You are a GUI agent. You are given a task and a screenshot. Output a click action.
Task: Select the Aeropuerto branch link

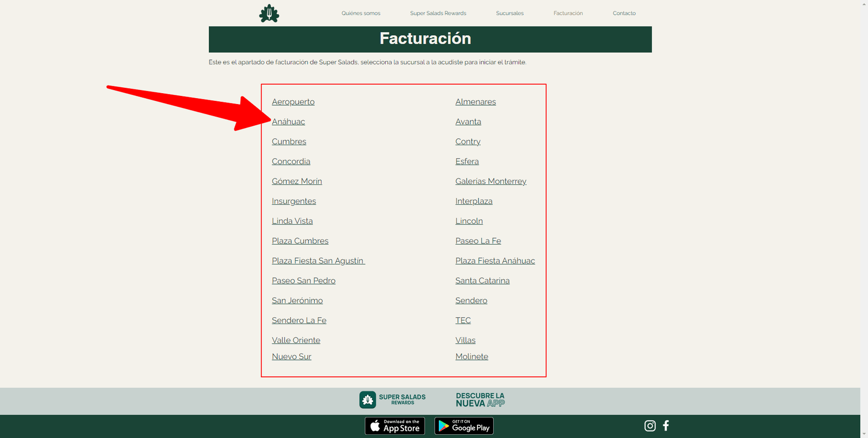(293, 102)
